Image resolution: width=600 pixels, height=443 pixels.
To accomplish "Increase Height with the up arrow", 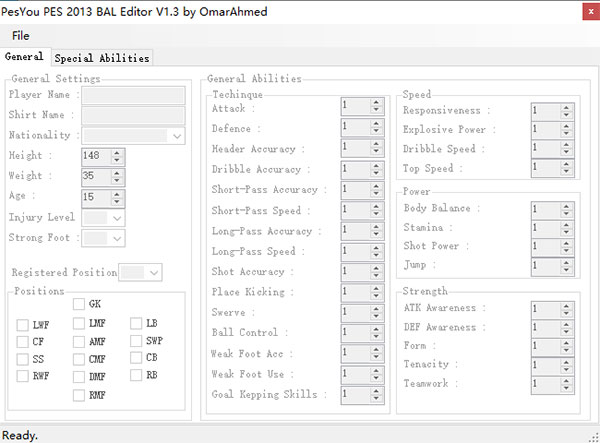I will tap(117, 153).
